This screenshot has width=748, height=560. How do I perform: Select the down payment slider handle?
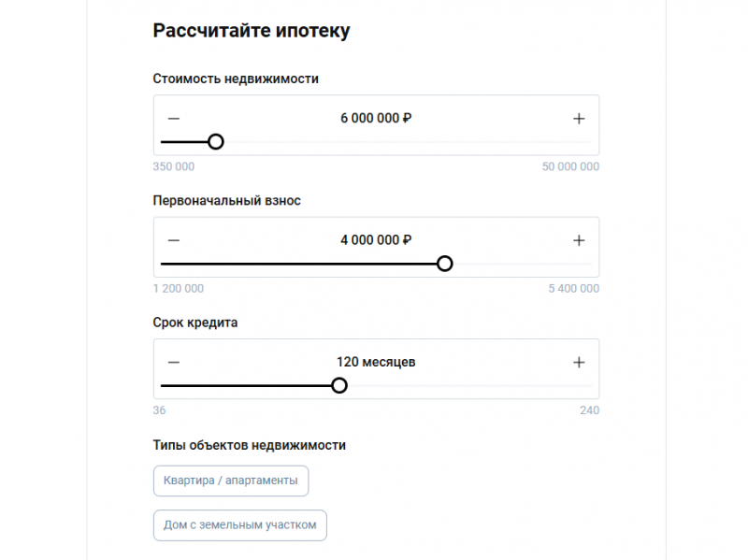445,263
